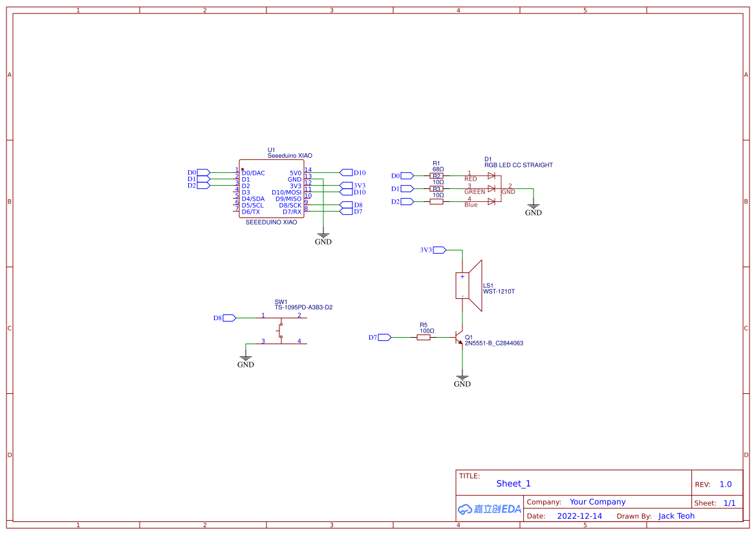
Task: Click the JLC EDA cloud logo
Action: coord(488,509)
